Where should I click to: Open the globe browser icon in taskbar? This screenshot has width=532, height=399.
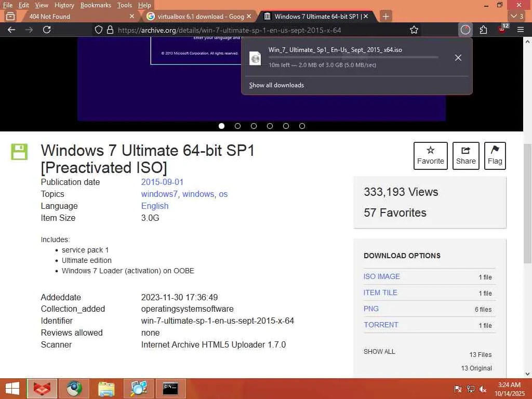pos(74,389)
